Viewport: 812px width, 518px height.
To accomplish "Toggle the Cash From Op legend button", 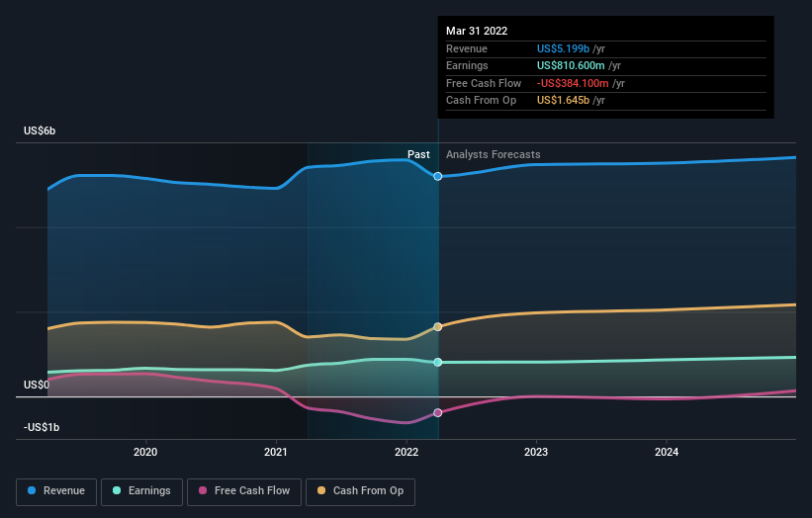I will tap(360, 491).
